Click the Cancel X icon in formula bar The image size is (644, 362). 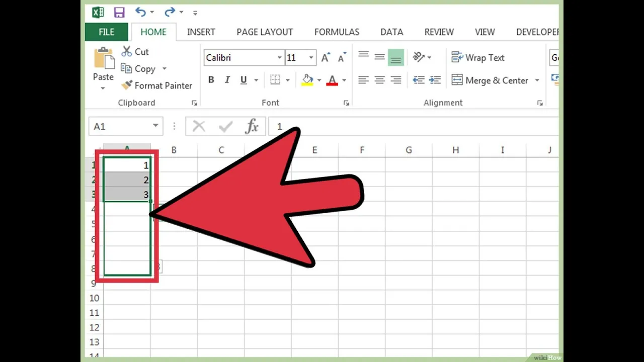[x=199, y=127]
